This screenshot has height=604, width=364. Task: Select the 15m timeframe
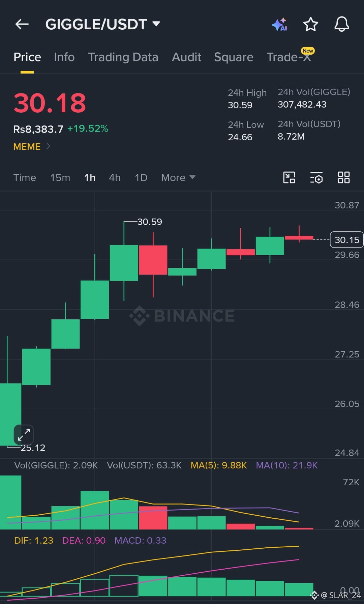[60, 178]
